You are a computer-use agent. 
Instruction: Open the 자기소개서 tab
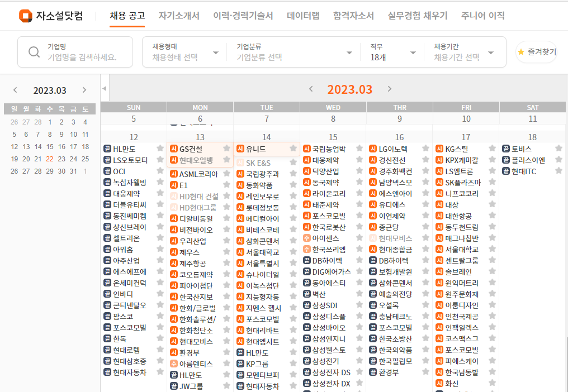[179, 16]
